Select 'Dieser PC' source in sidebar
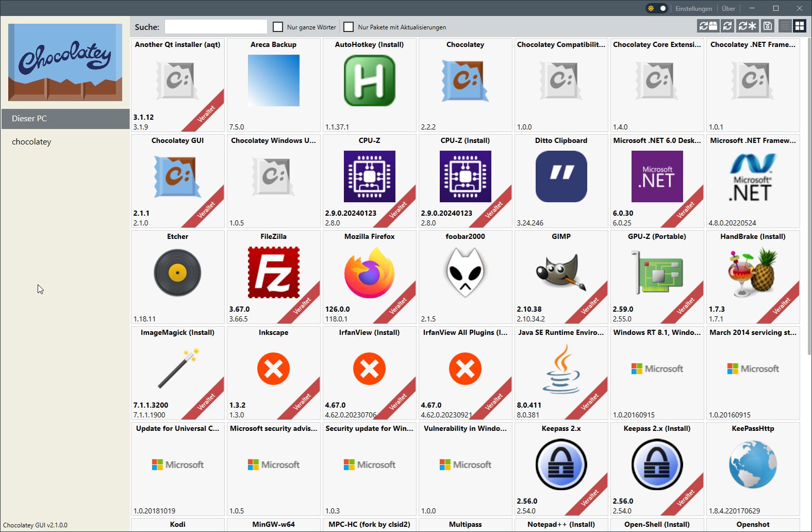Screen dimensions: 812x532 pos(65,119)
